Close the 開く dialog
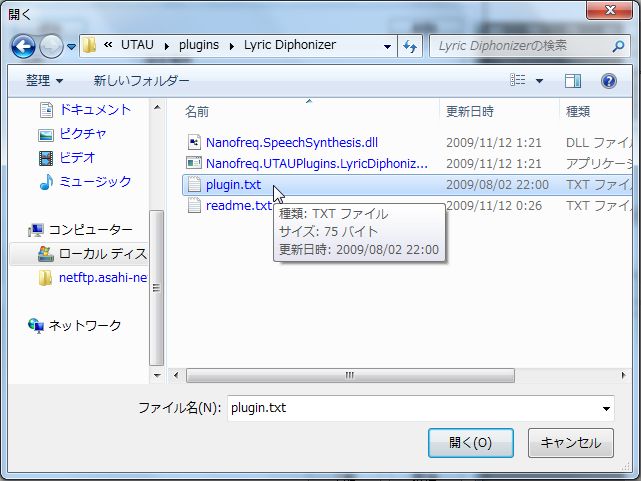 click(610, 10)
